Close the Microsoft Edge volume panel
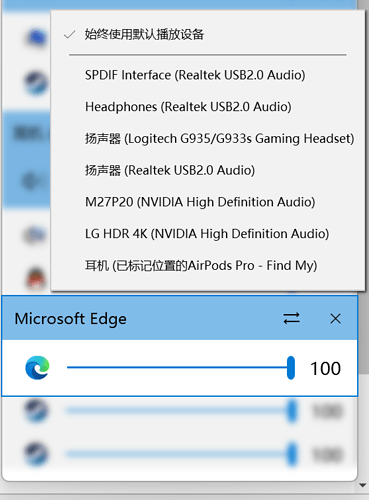The image size is (369, 500). click(335, 318)
